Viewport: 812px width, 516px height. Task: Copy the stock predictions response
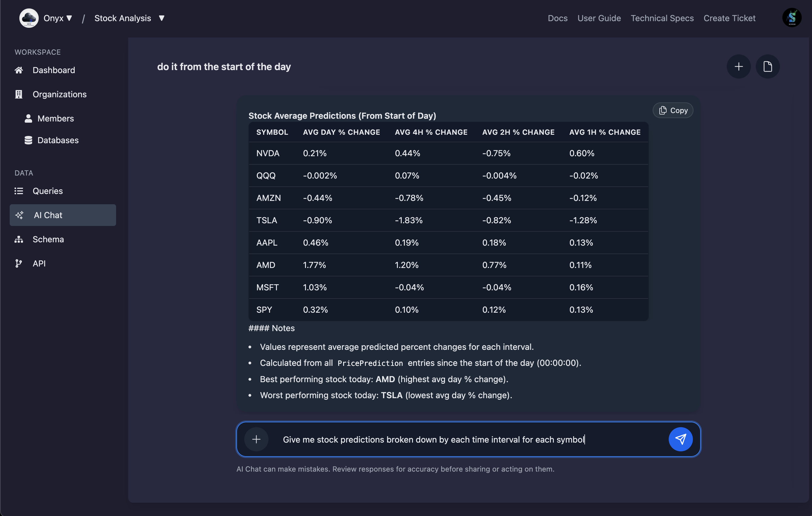[673, 111]
